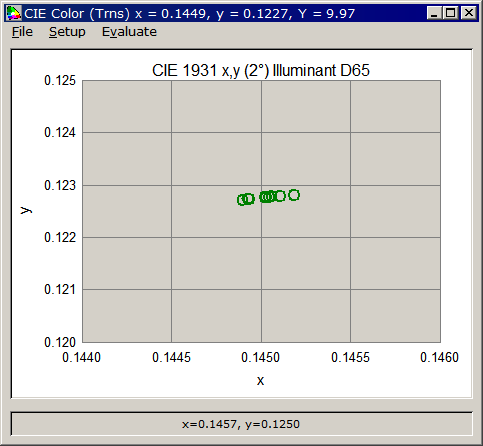Click the 0.1460 tick label on x axis
483x446 pixels.
pos(439,357)
